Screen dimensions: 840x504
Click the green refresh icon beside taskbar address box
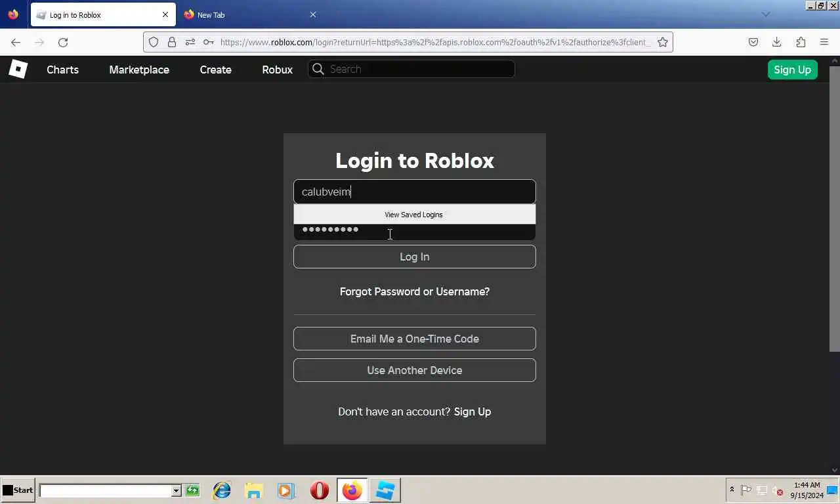pyautogui.click(x=192, y=490)
